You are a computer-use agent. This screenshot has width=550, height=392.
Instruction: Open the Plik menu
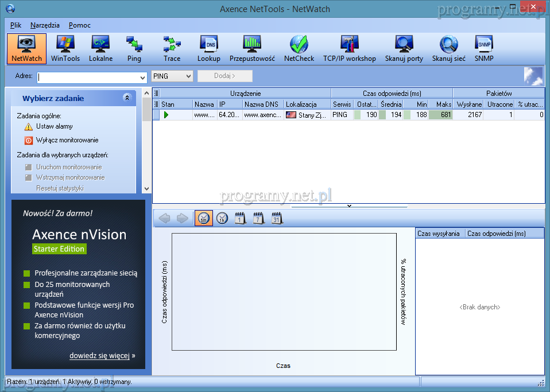pos(16,25)
